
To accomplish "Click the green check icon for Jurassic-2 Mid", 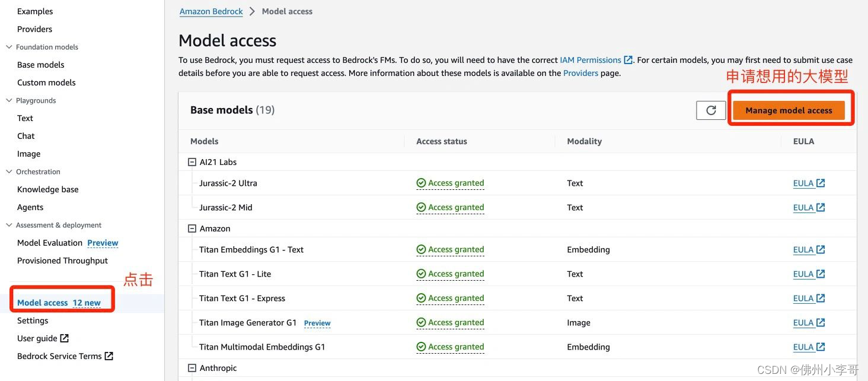I will coord(421,207).
